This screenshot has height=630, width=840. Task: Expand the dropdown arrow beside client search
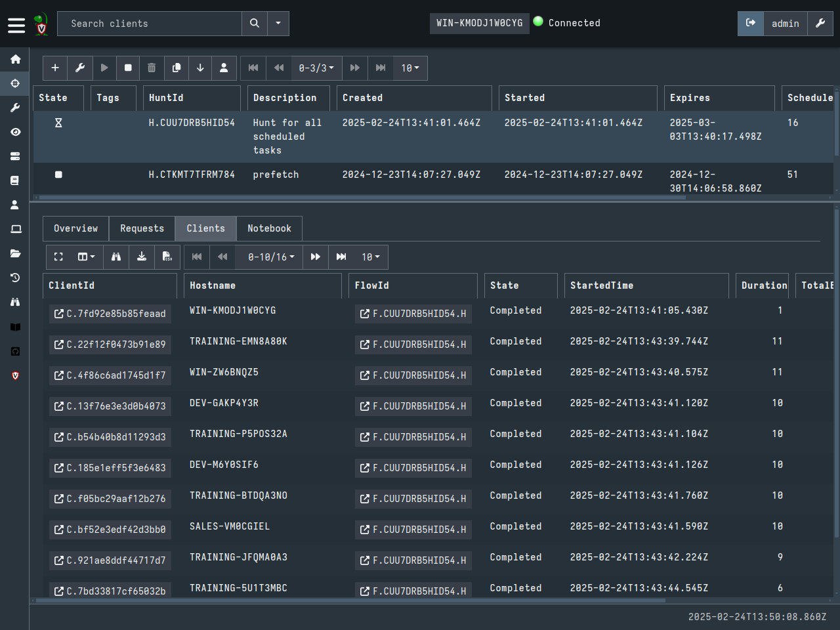point(278,24)
